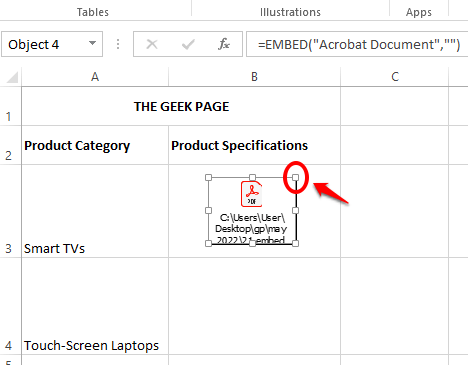468x365 pixels.
Task: Select row 2 header
Action: 10,145
